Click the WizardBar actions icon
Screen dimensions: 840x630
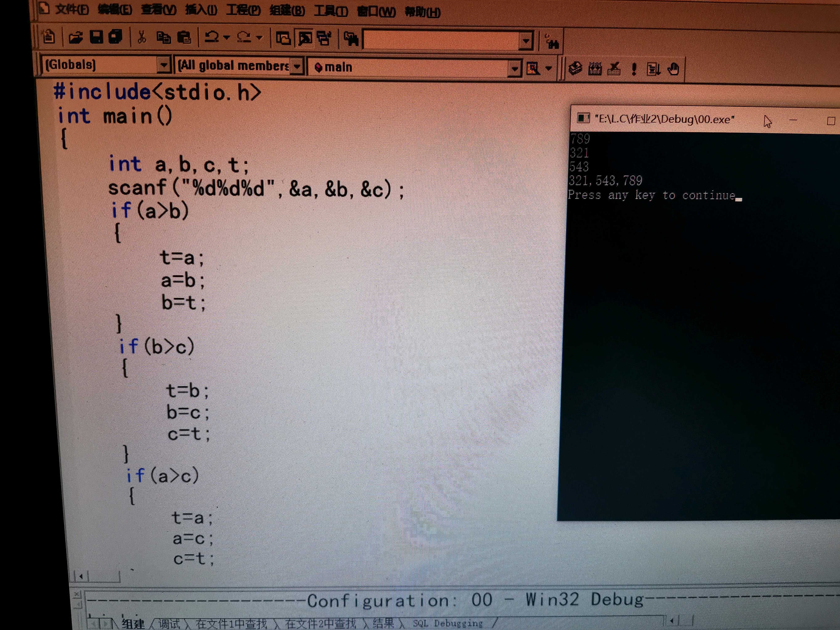[533, 69]
